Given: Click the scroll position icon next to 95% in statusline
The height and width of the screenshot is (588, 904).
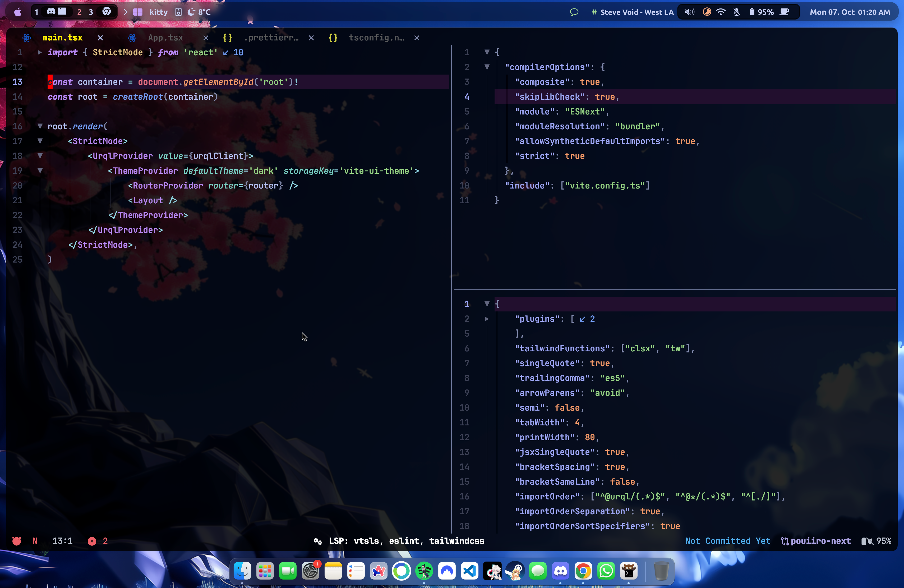Looking at the screenshot, I should [867, 541].
